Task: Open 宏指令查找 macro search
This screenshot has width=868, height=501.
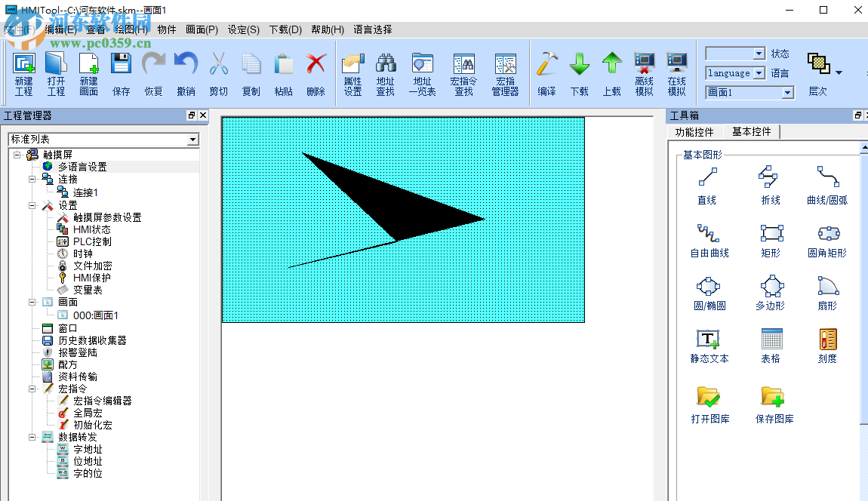Action: click(464, 74)
